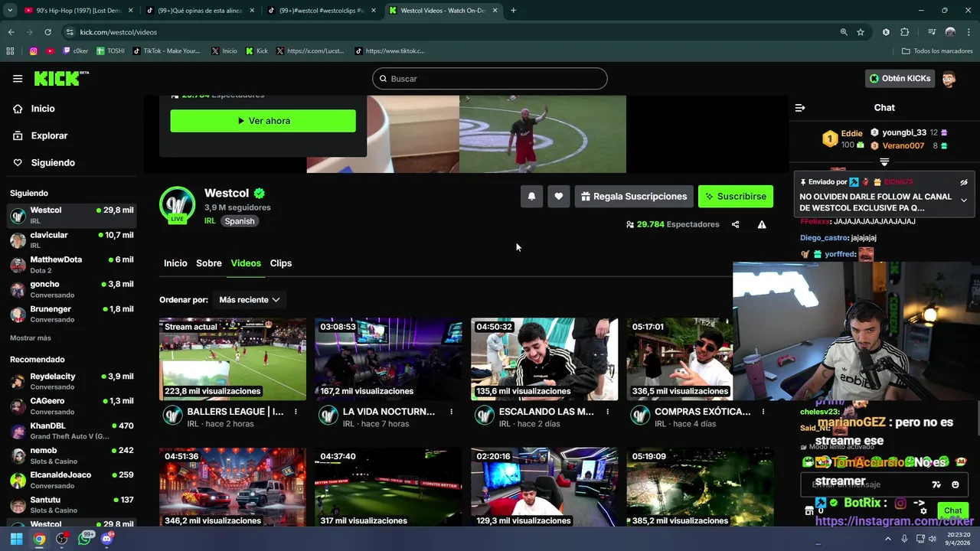
Task: Click the green Chat send button
Action: tap(953, 510)
